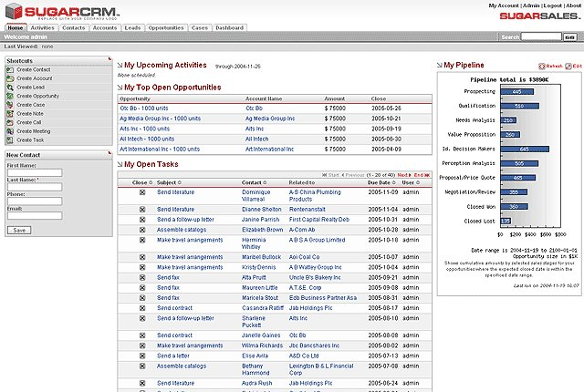584x392 pixels.
Task: Close task for Dianne Shelton Send literature
Action: 142,210
